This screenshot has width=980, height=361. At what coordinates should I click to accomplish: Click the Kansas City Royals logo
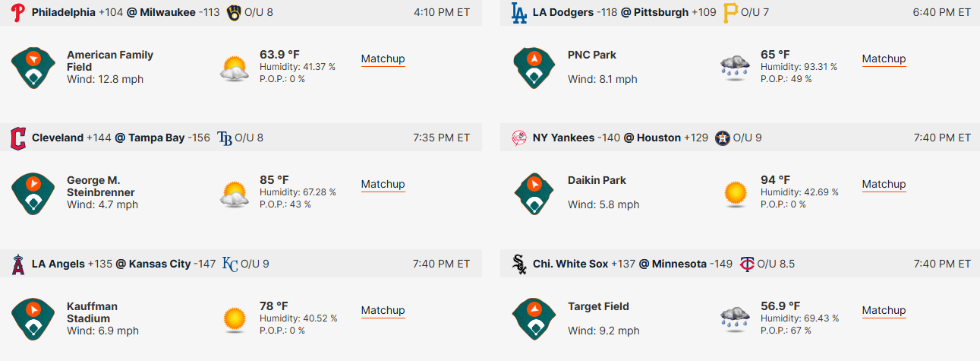(x=230, y=264)
